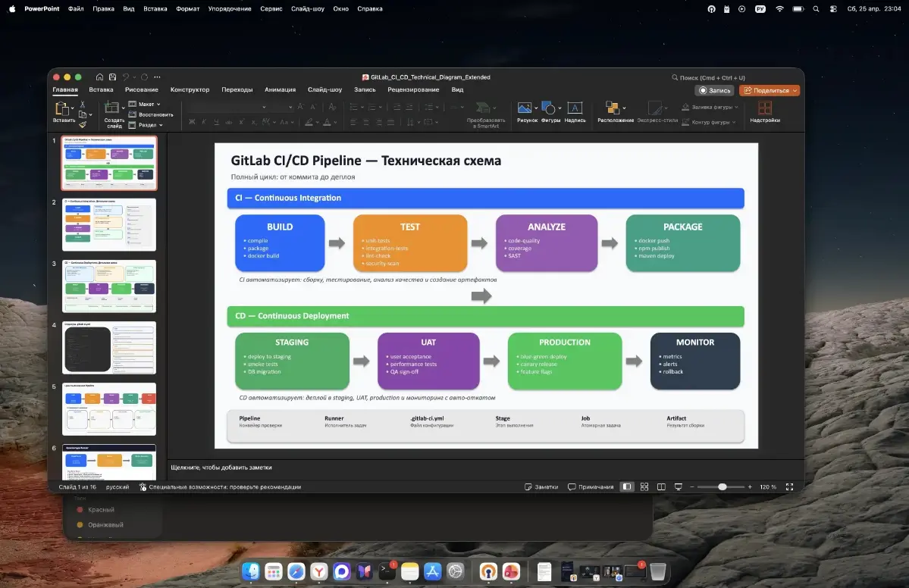Redo the last undone action
The height and width of the screenshot is (588, 909).
pos(144,77)
